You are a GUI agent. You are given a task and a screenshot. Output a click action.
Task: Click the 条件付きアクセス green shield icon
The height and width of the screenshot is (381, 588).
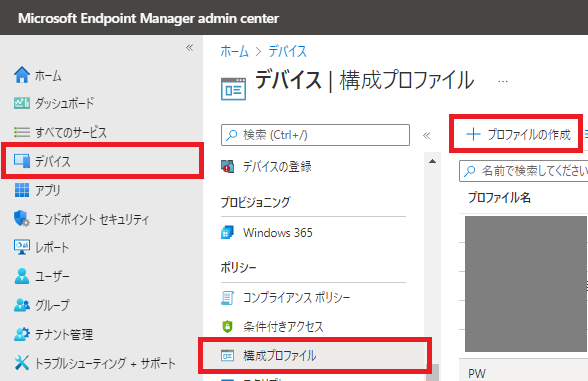[x=227, y=327]
